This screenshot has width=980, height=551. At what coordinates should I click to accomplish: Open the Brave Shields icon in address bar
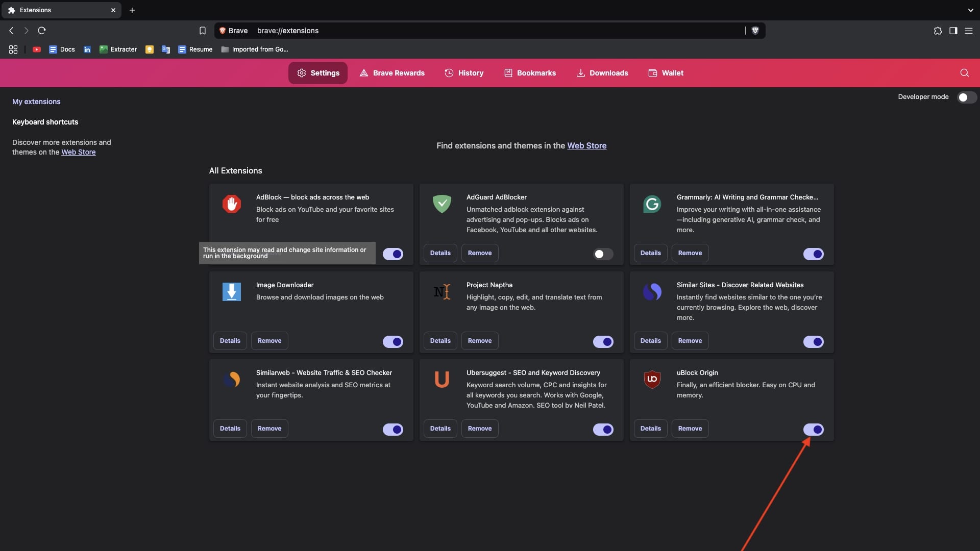[755, 31]
